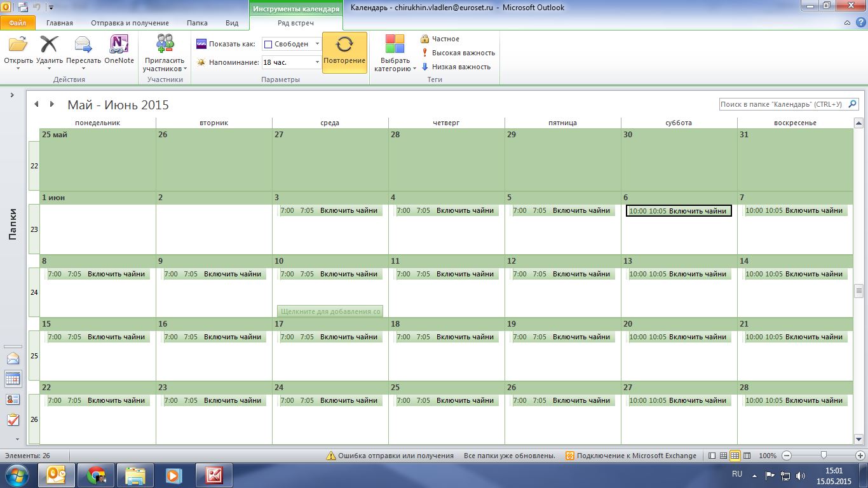Switch to the fourth view button in the status bar
Screen dimensions: 868x488
[x=747, y=456]
